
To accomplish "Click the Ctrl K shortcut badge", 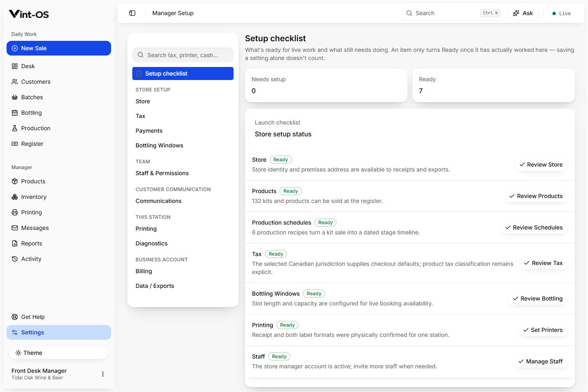I will [x=490, y=13].
